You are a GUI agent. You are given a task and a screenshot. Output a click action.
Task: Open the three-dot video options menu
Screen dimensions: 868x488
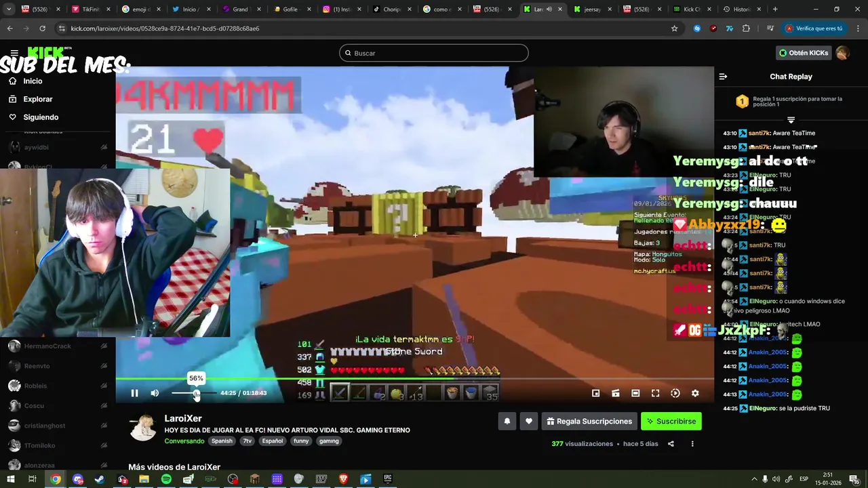point(692,444)
